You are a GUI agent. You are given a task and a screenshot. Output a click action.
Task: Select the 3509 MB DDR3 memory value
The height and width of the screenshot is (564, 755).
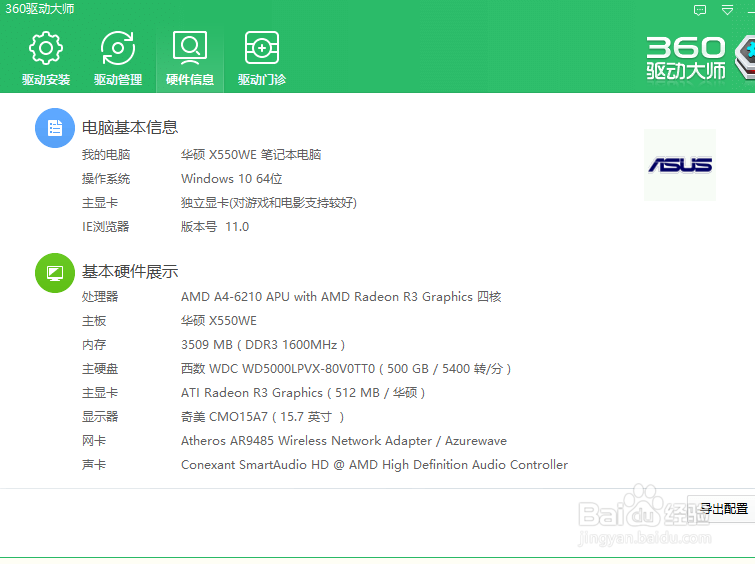click(x=263, y=345)
